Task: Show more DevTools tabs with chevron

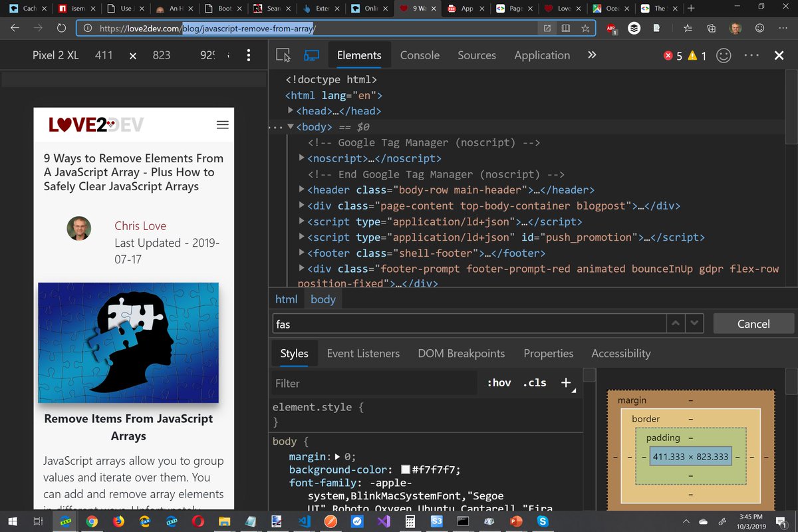Action: [591, 55]
